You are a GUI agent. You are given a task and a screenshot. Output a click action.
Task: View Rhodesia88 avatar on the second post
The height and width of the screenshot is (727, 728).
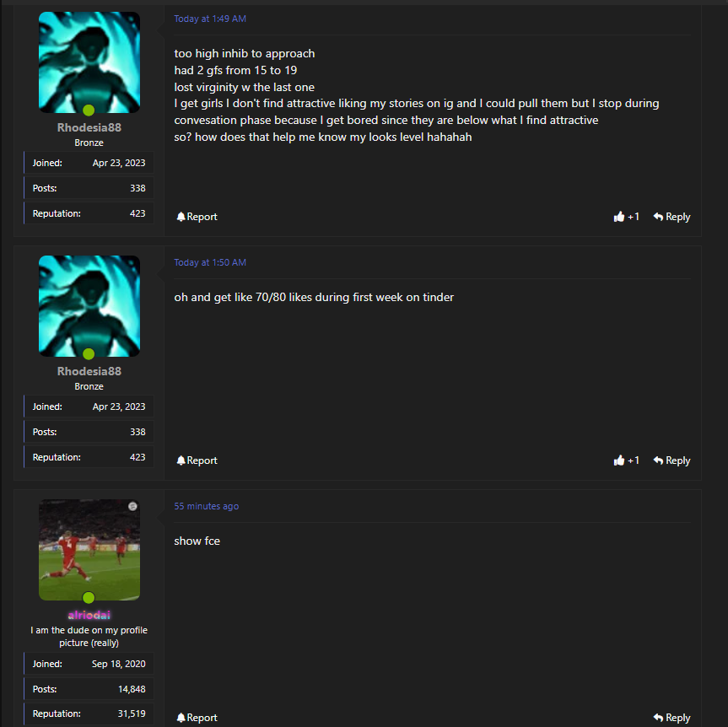[89, 306]
